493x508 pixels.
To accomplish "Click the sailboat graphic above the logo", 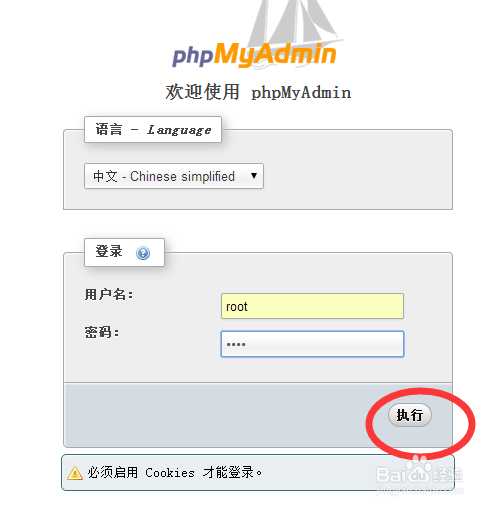I will 293,23.
